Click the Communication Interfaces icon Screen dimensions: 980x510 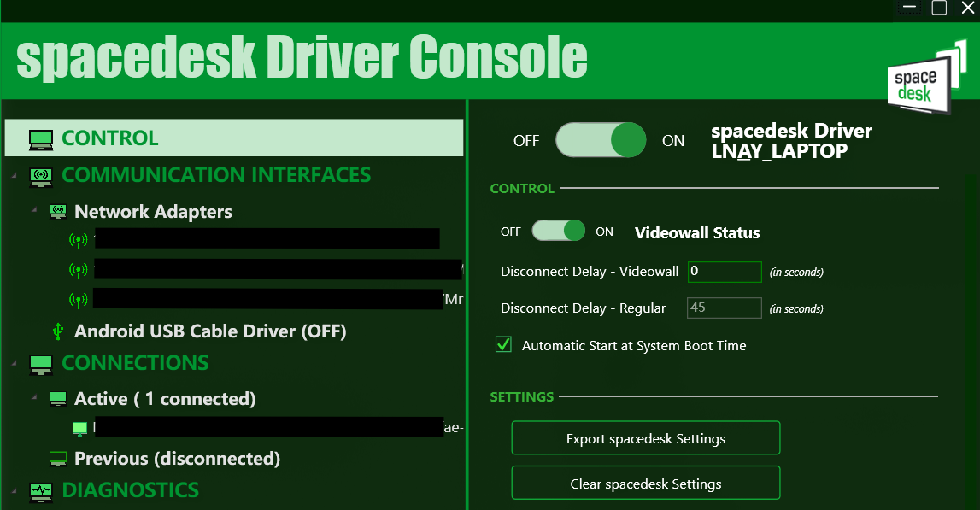(41, 177)
